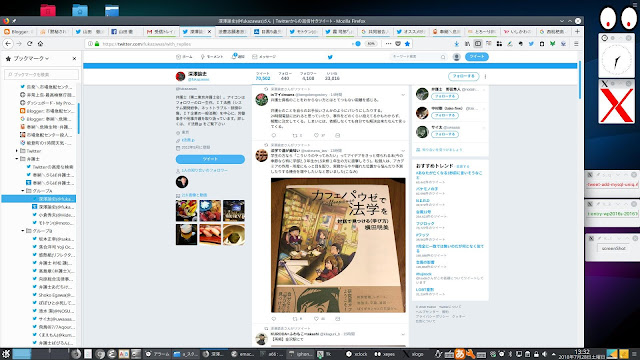640x360 pixels.
Task: Open the Shoko Egawa bookmark in sidebar
Action: (x=53, y=295)
